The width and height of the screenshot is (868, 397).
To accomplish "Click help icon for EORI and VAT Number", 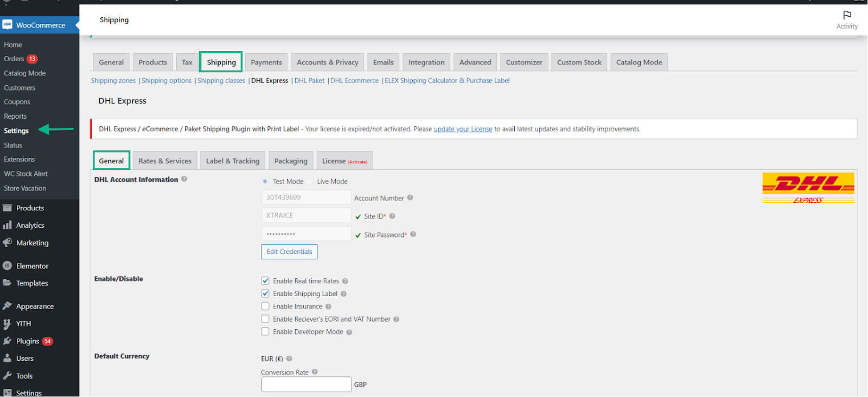I will point(396,319).
